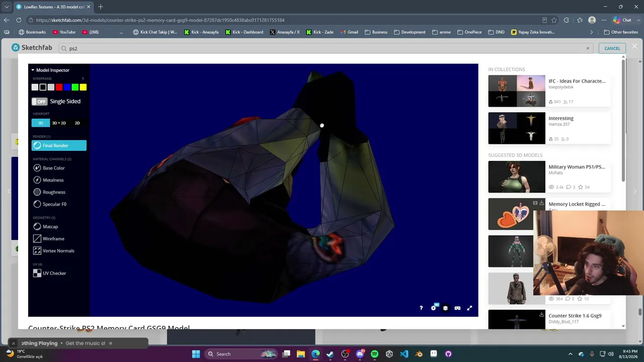Screen dimensions: 644x362
Task: Enter fullscreen mode in the 3D viewer
Action: coord(469,308)
